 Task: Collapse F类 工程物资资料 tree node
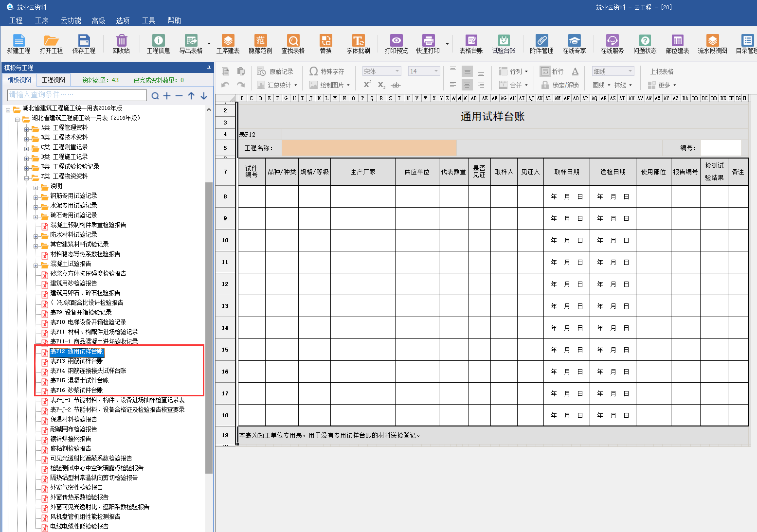27,177
